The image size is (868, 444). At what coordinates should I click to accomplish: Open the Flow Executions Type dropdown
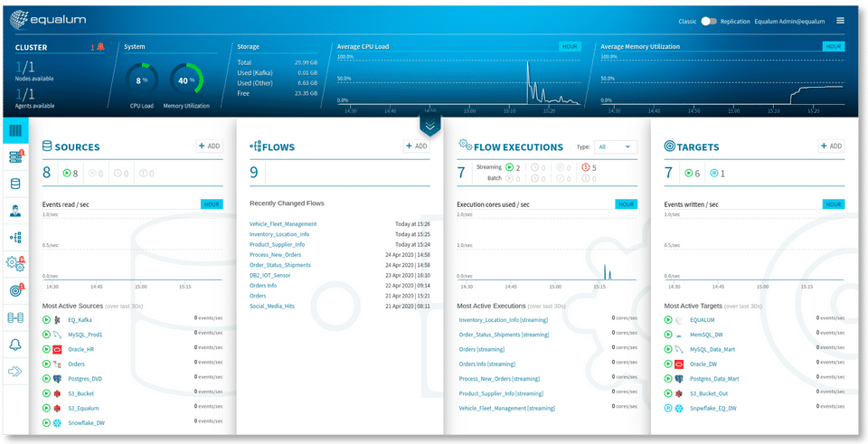coord(616,146)
